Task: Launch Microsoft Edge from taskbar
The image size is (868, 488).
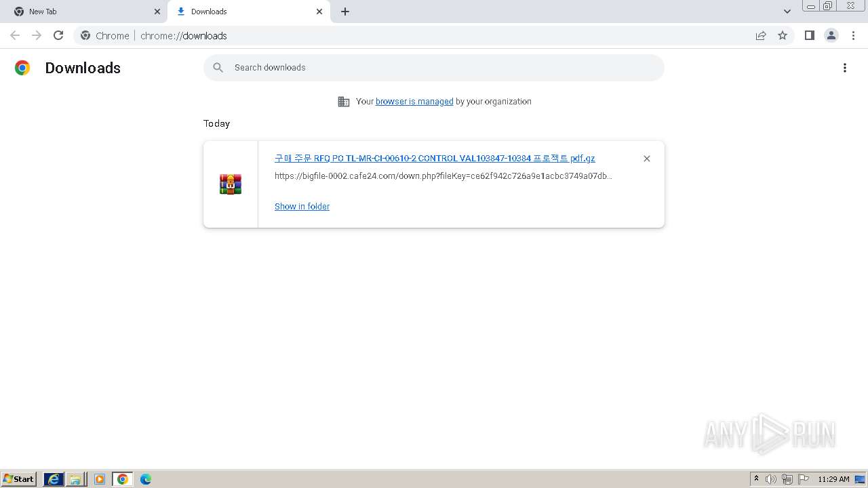Action: click(x=146, y=479)
